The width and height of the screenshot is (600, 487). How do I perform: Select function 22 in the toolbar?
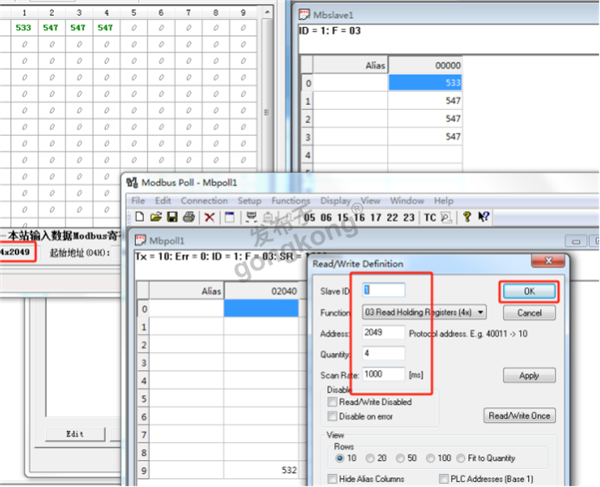coord(392,217)
